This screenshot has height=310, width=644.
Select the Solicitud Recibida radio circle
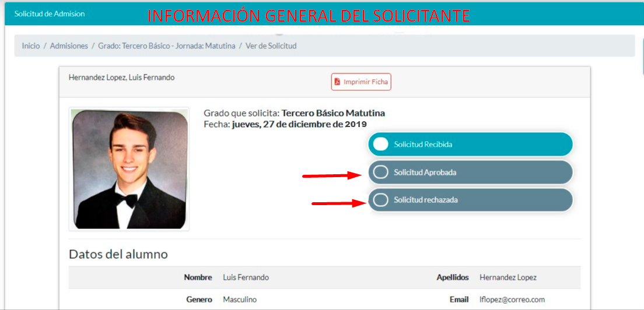pyautogui.click(x=381, y=145)
